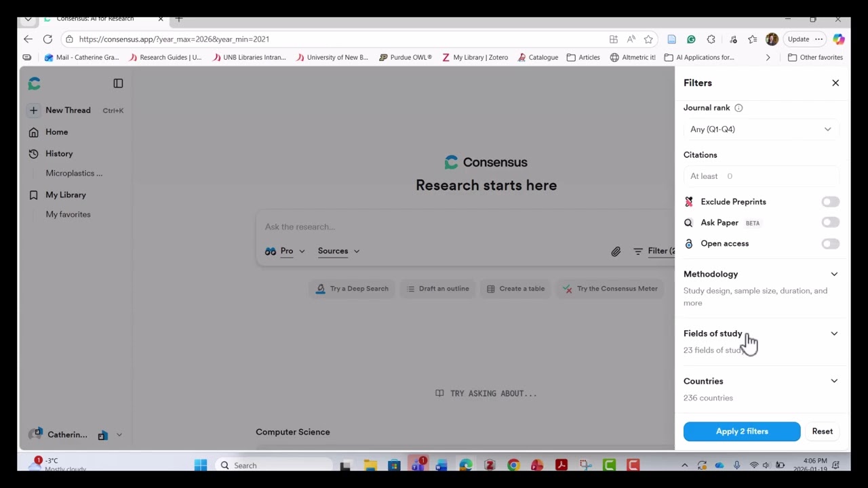
Task: Open the Catherine account menu chevron
Action: click(x=119, y=435)
